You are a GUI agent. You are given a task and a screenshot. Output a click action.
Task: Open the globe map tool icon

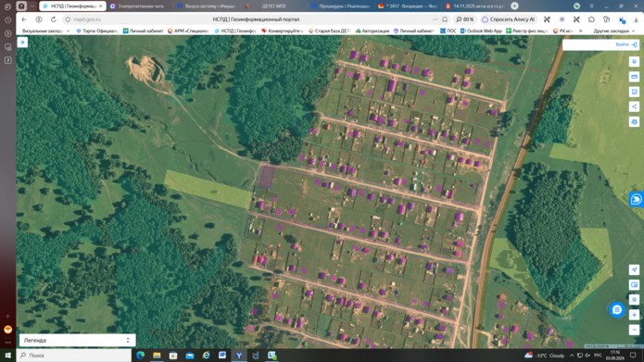(x=634, y=122)
